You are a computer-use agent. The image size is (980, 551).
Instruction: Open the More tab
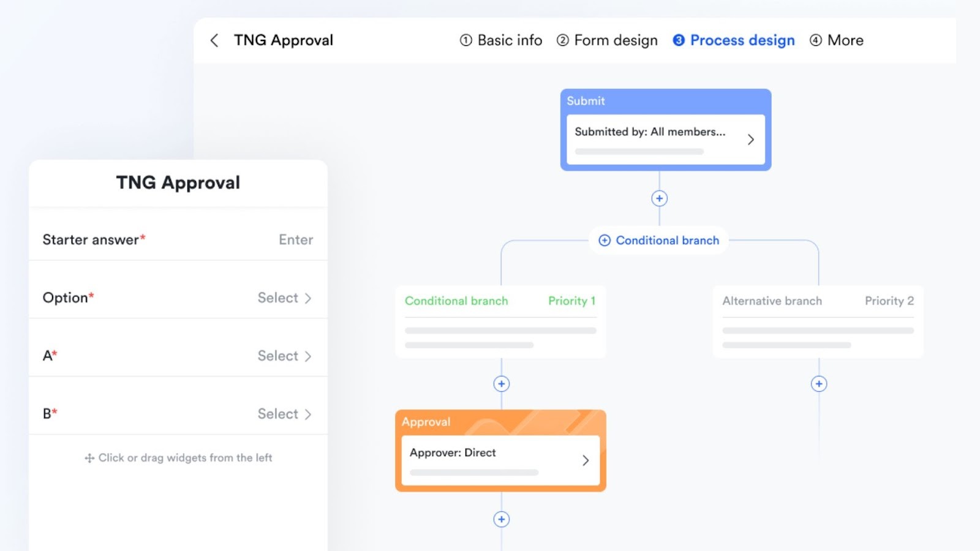(x=836, y=40)
